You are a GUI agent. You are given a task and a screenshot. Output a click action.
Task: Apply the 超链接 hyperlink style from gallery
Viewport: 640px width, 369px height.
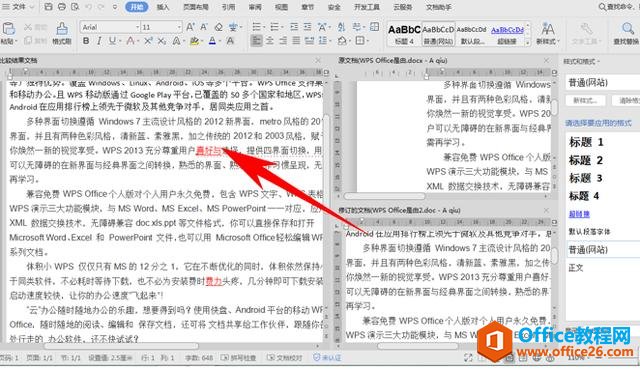(x=507, y=34)
